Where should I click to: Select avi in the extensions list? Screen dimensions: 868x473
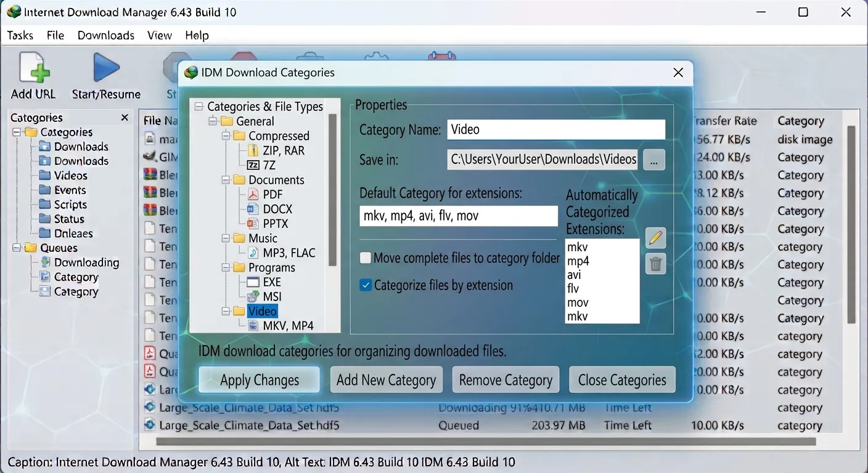(x=574, y=275)
